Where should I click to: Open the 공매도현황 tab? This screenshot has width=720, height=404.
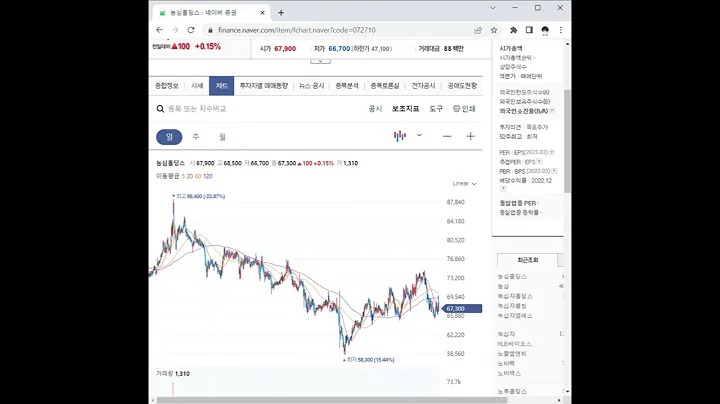pyautogui.click(x=462, y=86)
